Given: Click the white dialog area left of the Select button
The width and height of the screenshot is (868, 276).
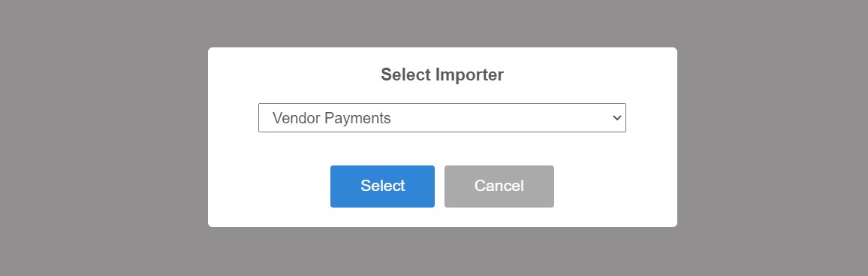Looking at the screenshot, I should coord(270,187).
